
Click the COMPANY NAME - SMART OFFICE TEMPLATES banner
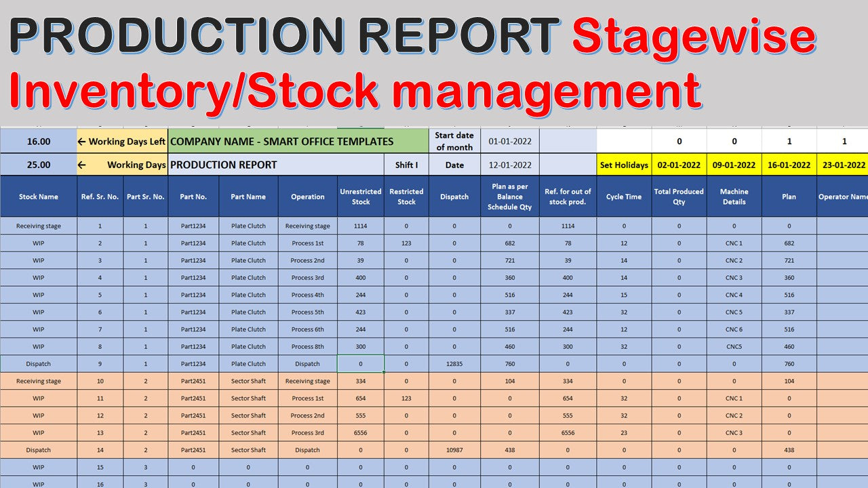point(281,141)
